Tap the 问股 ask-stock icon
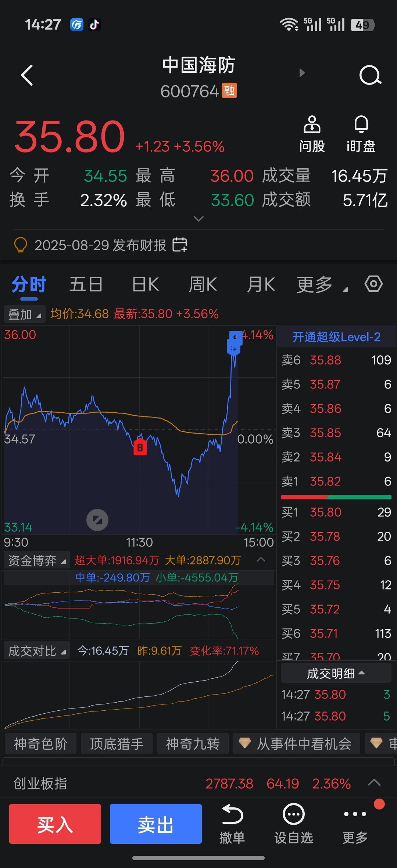 pos(312,124)
